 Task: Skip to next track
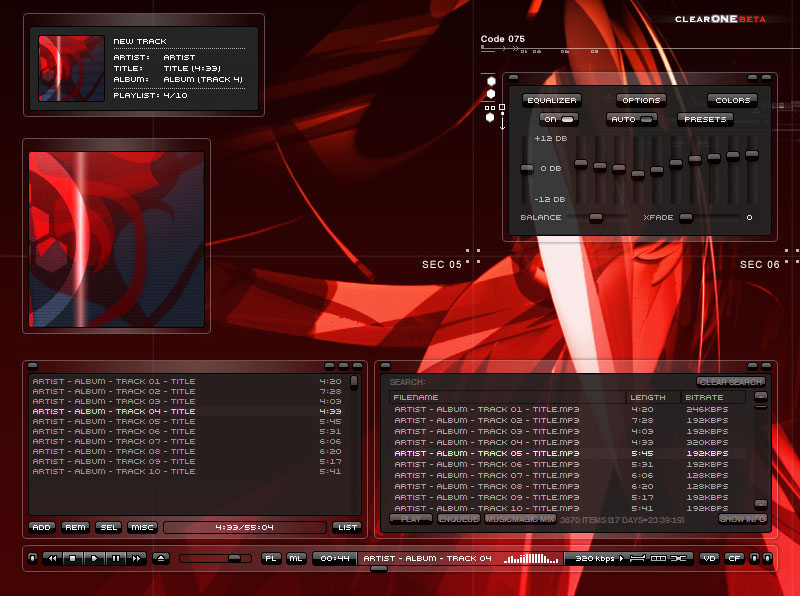(x=137, y=558)
